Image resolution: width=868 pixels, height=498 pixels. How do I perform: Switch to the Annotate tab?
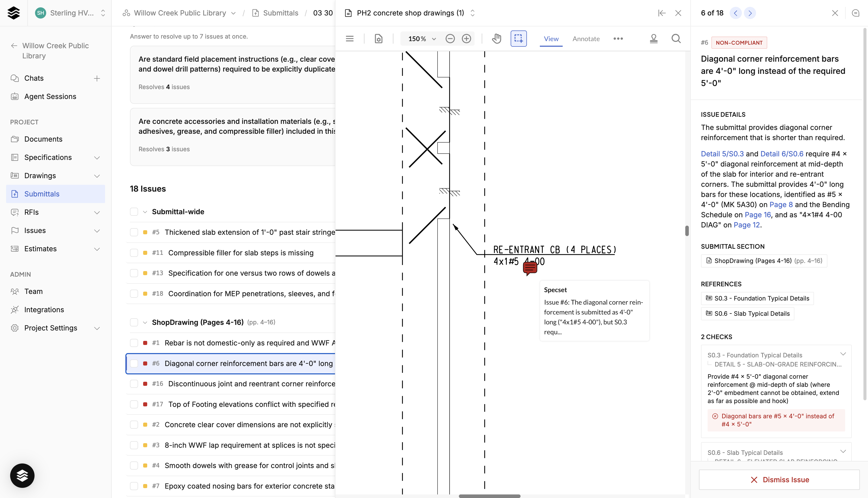[x=586, y=39]
